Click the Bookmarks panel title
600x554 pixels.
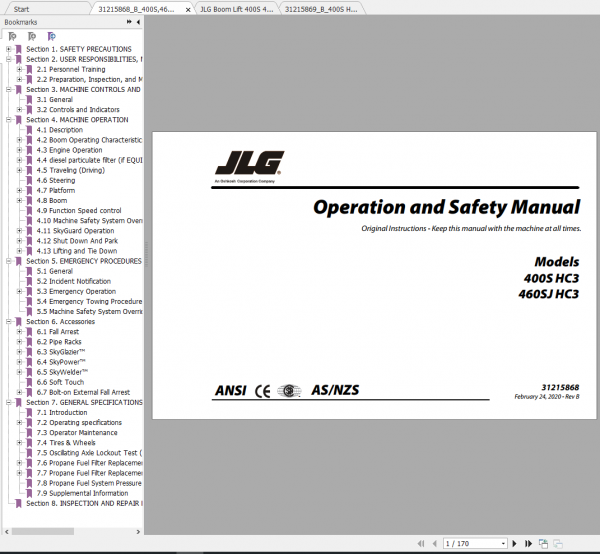pyautogui.click(x=21, y=22)
